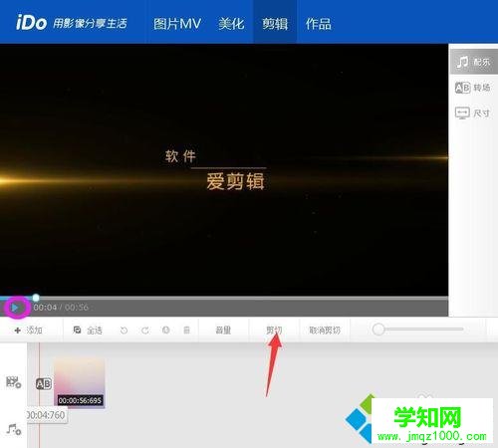Click the 音量 volume button
Screen dimensions: 498x448
[223, 331]
